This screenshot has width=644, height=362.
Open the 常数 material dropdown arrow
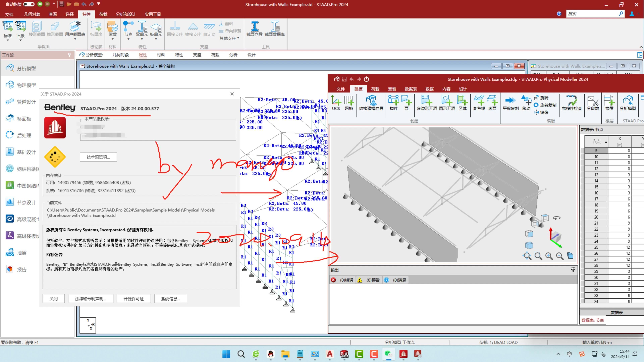click(x=113, y=39)
